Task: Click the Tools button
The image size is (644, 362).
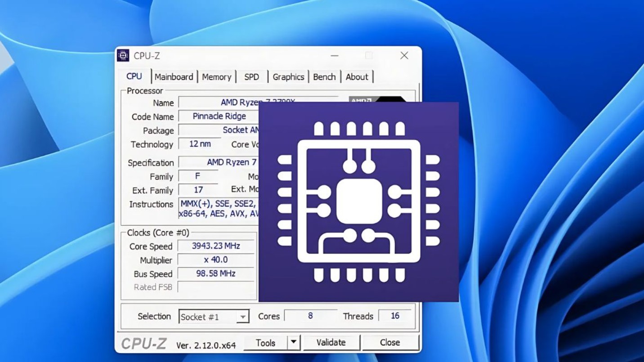Action: coord(265,343)
